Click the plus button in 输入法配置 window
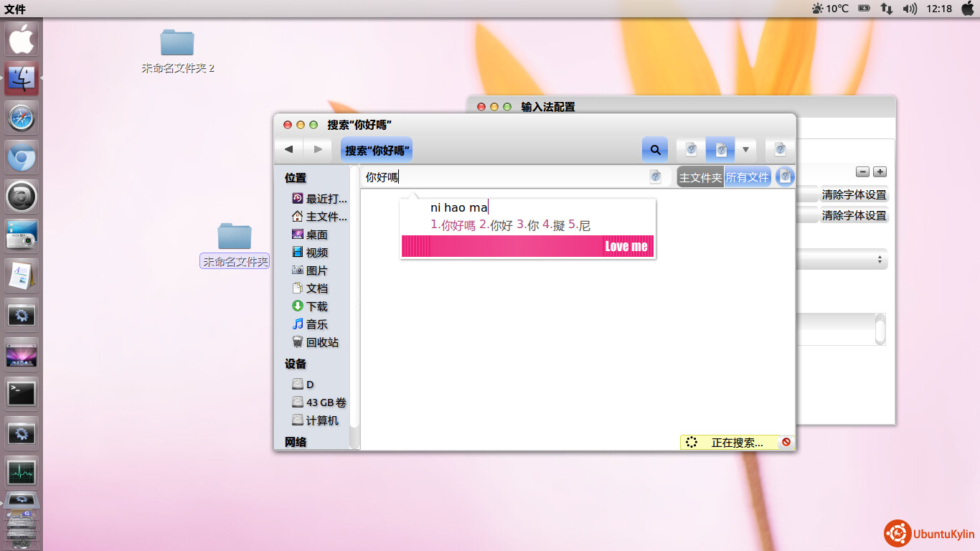 (x=880, y=172)
